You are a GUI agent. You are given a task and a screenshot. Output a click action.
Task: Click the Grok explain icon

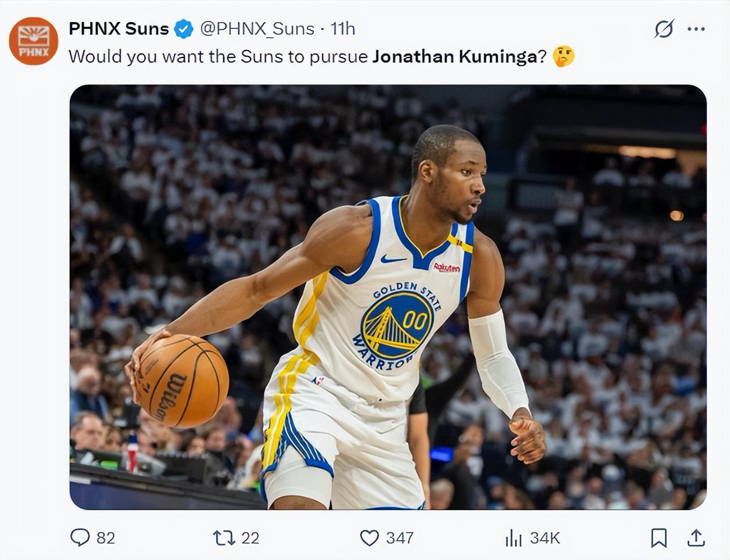tap(664, 28)
